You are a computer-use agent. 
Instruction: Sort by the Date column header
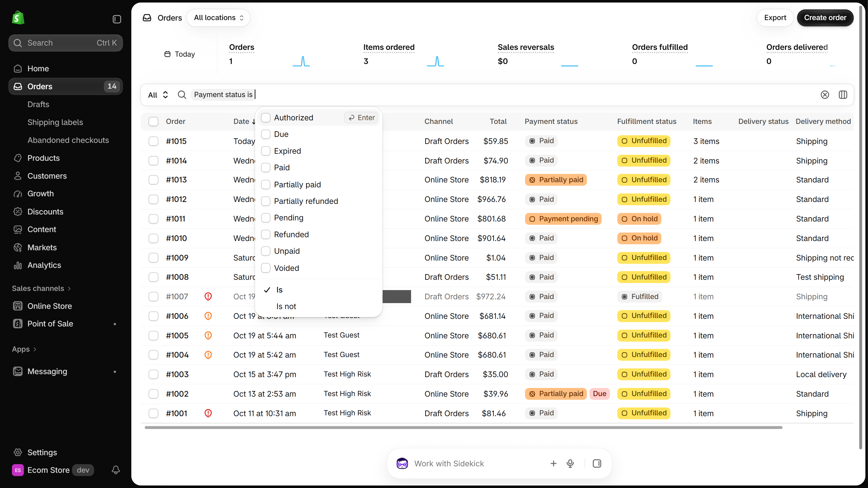point(244,121)
